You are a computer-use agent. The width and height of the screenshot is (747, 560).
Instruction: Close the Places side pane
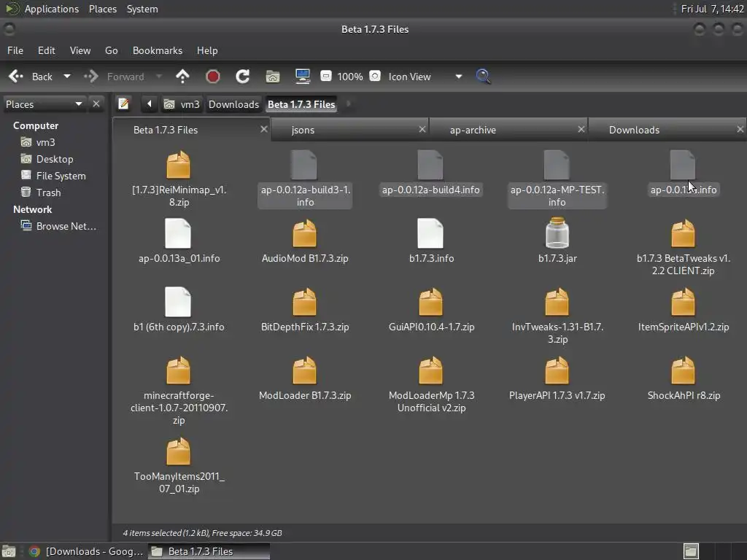96,104
